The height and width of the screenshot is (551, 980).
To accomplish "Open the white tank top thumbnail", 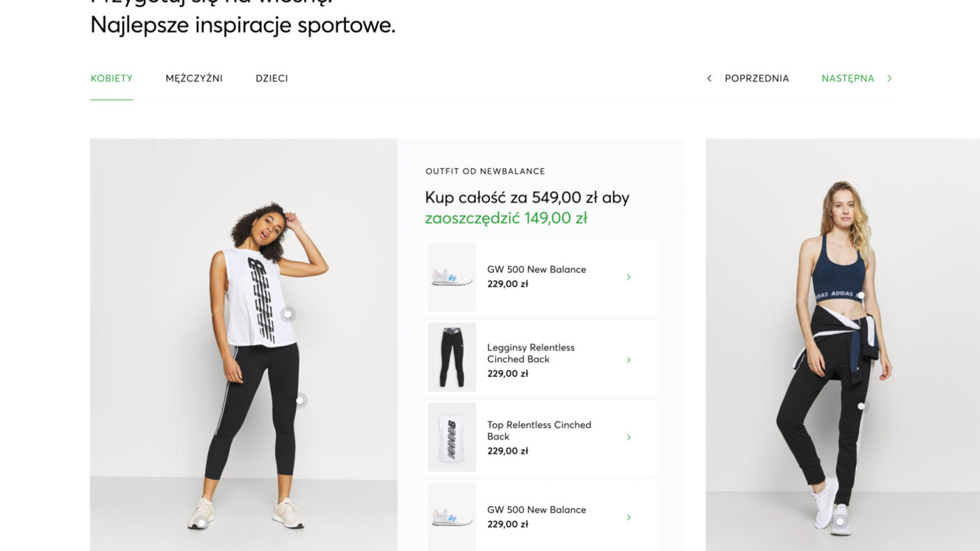I will 452,437.
